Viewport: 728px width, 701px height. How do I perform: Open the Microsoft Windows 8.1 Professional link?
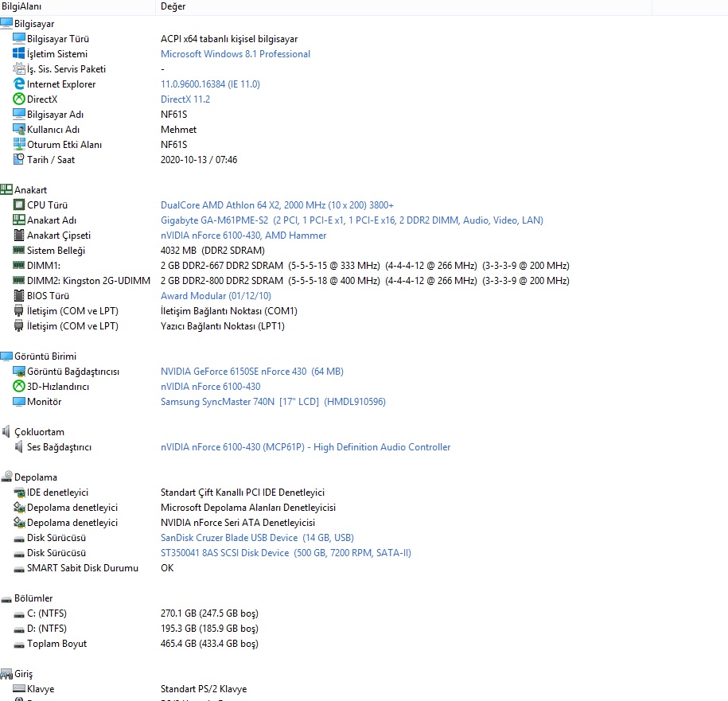[236, 54]
